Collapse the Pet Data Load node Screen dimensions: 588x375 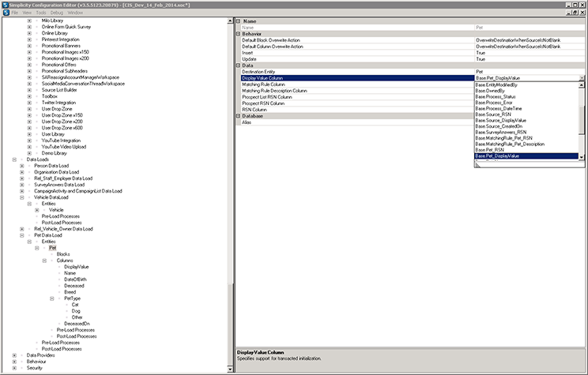tap(22, 235)
